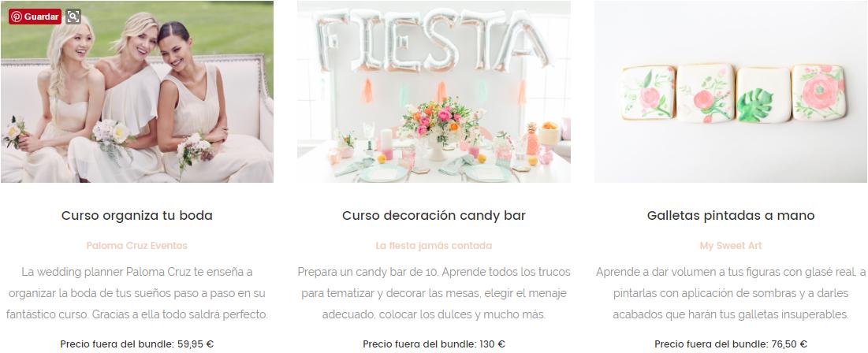
Task: Click the visual search magnifier icon
Action: 73,17
